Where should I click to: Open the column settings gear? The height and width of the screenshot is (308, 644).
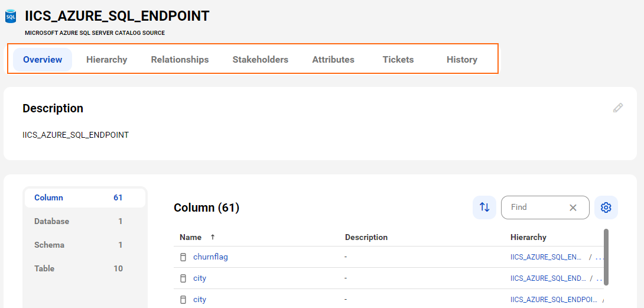click(x=606, y=208)
